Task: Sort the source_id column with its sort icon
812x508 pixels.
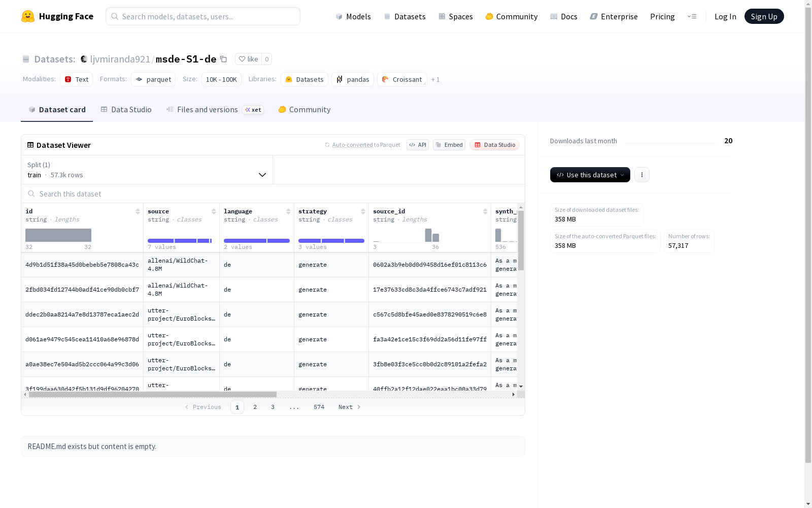Action: [485, 211]
